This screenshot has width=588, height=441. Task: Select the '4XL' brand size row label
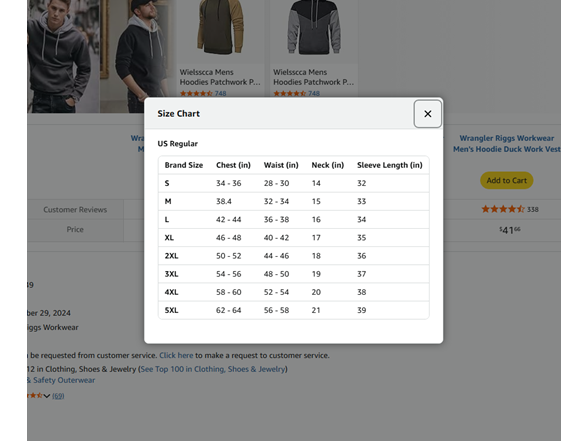[x=171, y=292]
